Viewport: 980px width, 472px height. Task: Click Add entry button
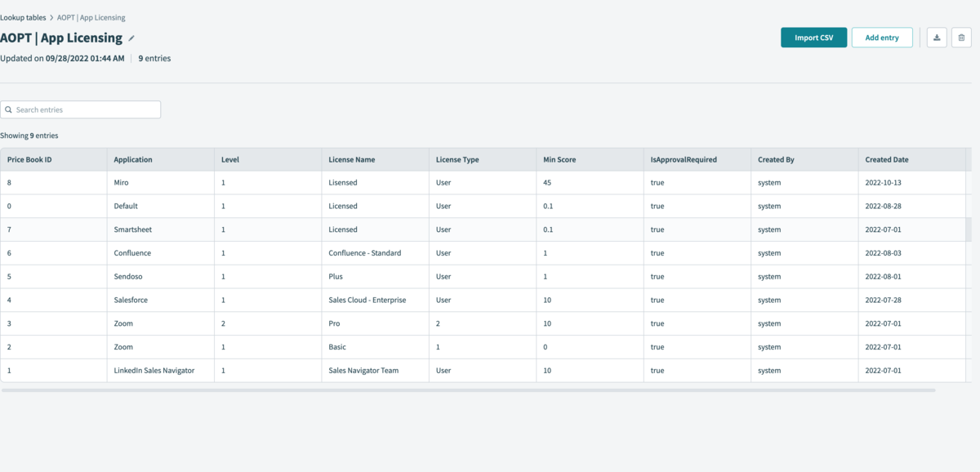(x=882, y=38)
